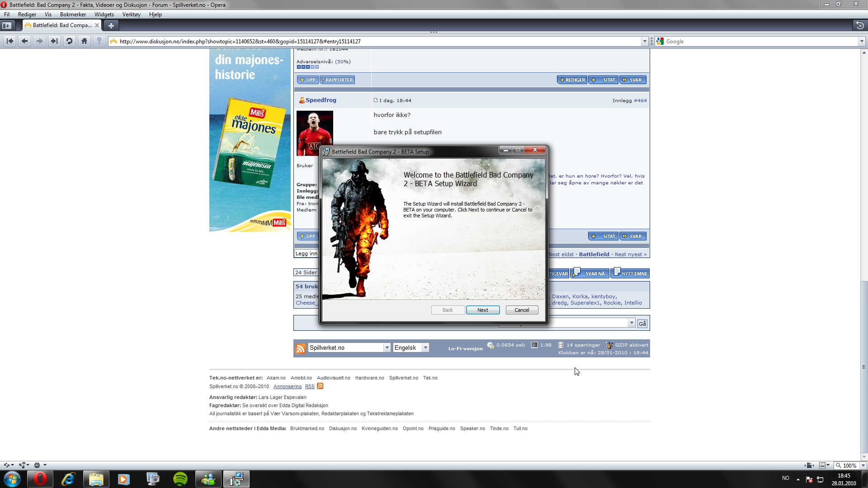Open Opera from the taskbar

[x=40, y=479]
